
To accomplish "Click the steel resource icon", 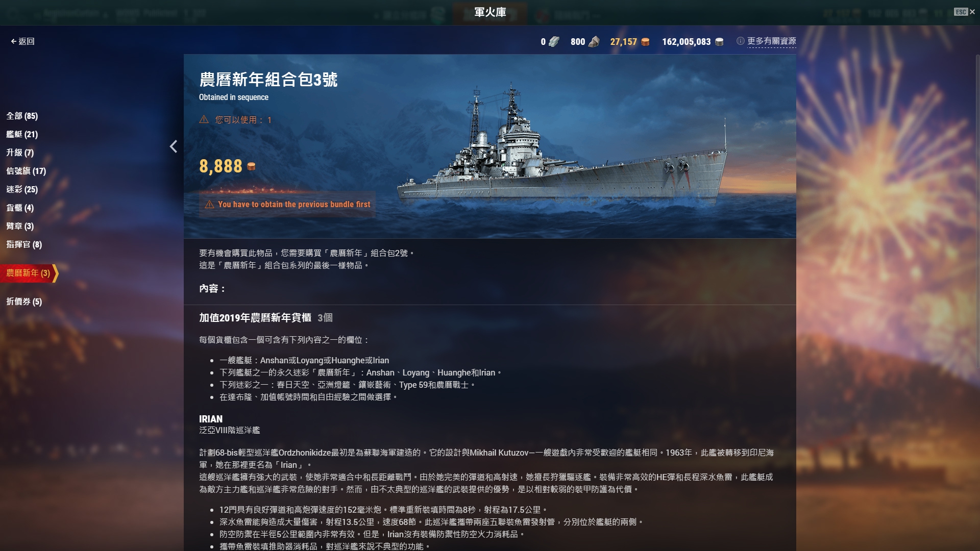I will pos(554,42).
